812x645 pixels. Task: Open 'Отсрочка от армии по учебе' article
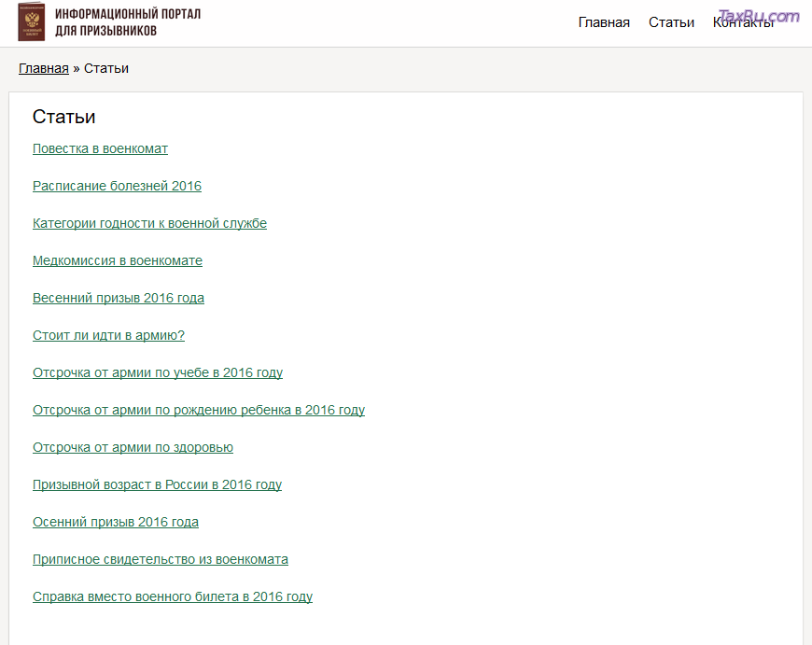[x=158, y=372]
